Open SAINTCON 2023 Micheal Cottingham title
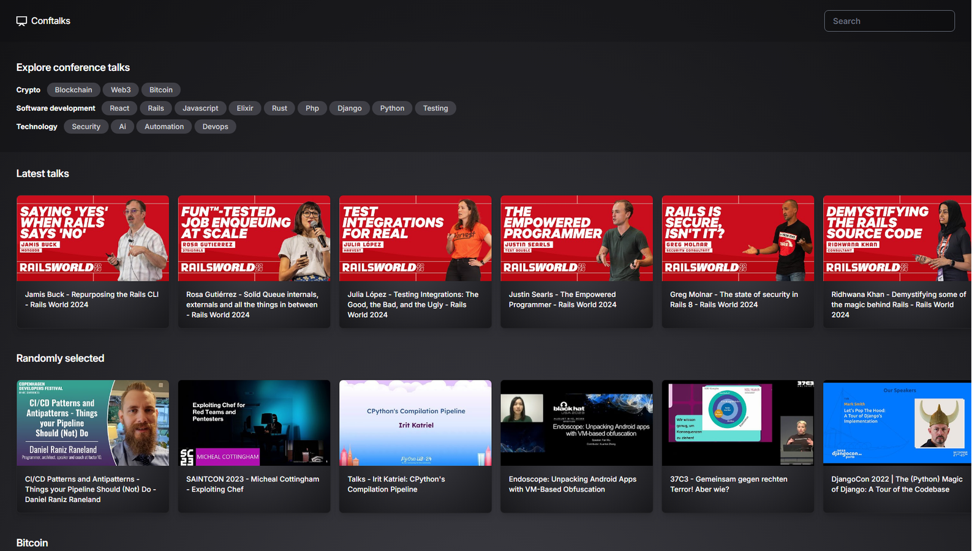The image size is (980, 551). 253,484
